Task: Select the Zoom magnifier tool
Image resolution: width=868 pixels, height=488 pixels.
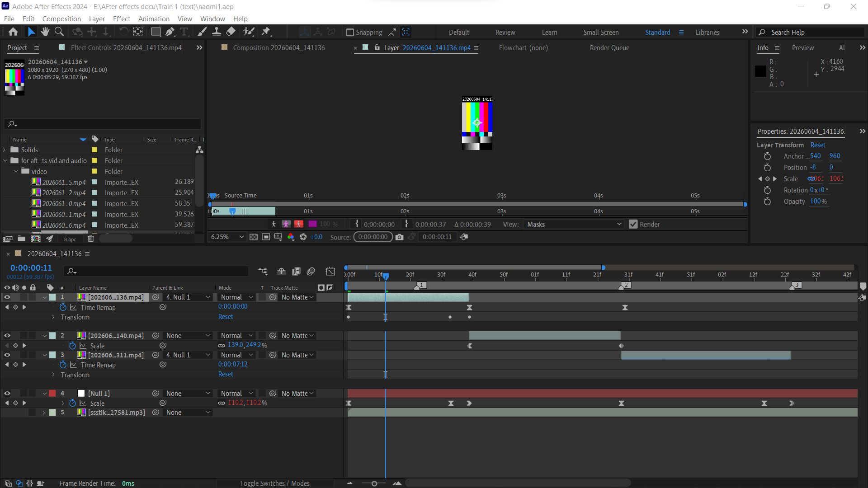Action: point(59,32)
